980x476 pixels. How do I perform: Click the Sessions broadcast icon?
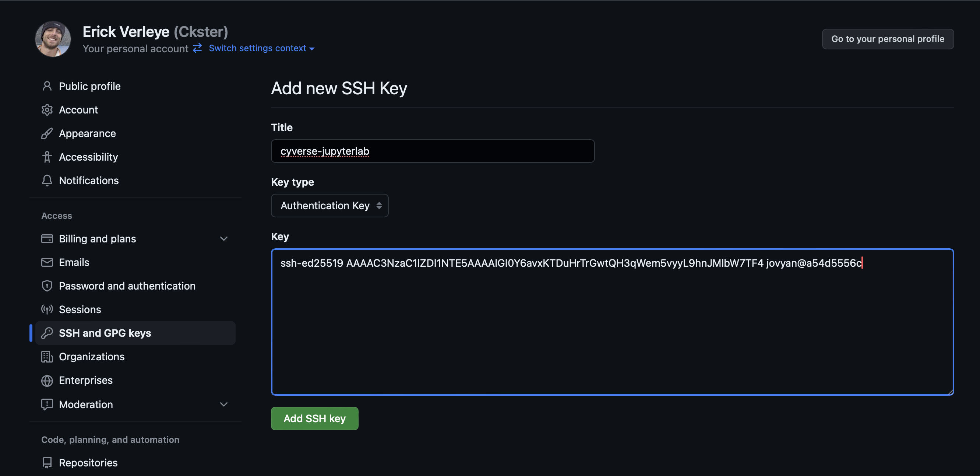(x=47, y=309)
